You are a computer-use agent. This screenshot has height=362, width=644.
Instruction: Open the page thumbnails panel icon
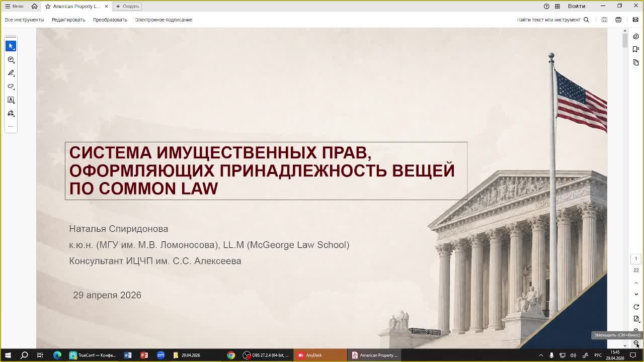[636, 62]
